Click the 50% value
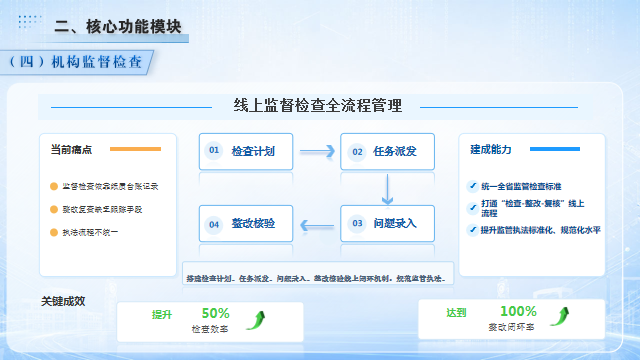 pyautogui.click(x=216, y=313)
